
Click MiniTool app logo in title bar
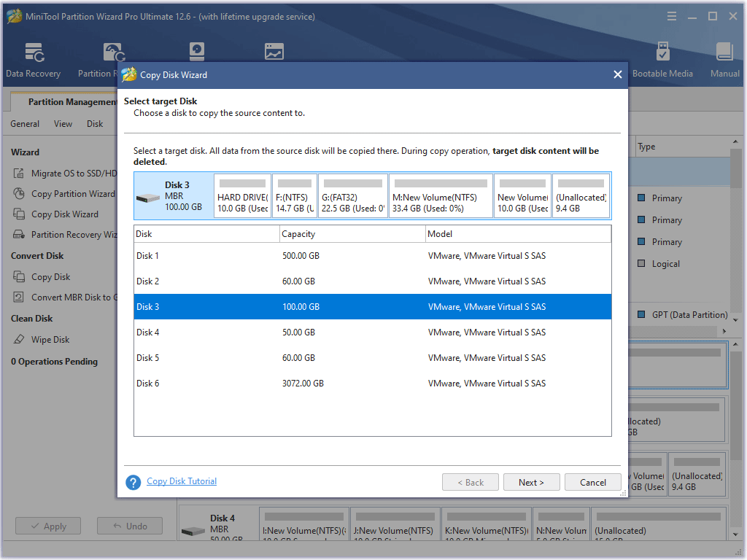click(x=15, y=16)
